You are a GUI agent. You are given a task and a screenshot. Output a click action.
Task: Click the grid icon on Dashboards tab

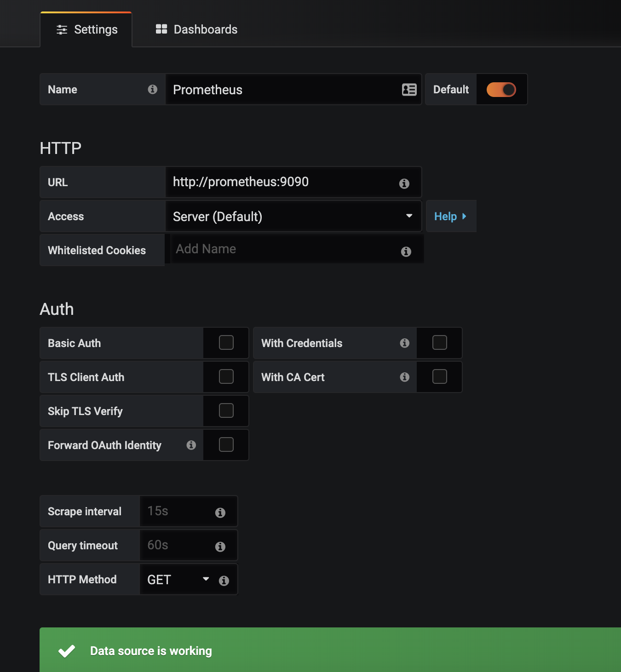(161, 29)
